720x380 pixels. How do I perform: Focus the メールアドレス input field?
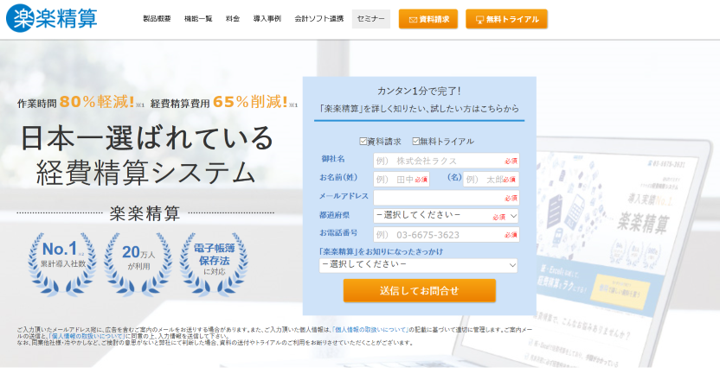coord(446,198)
